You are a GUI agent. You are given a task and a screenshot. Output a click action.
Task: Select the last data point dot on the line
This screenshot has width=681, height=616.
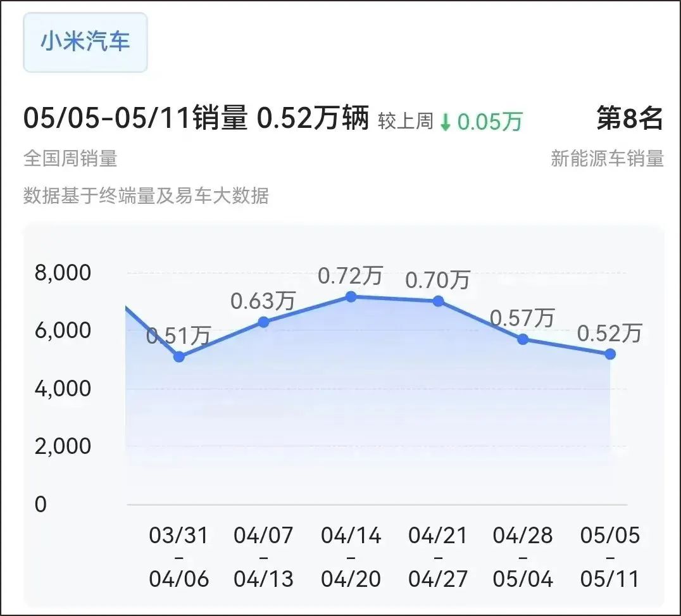(610, 355)
